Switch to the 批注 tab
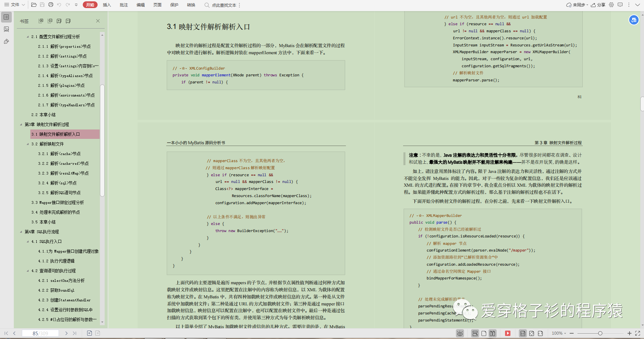Screen dimensions: 644x339 [124, 5]
